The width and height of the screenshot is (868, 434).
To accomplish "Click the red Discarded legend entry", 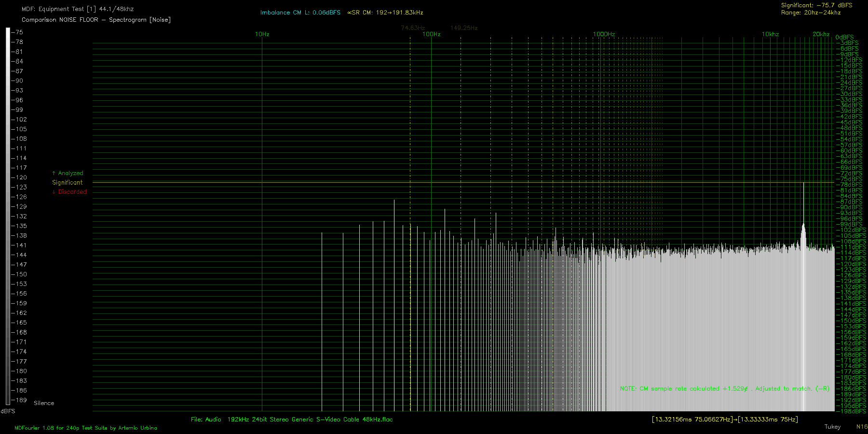I will [x=70, y=192].
